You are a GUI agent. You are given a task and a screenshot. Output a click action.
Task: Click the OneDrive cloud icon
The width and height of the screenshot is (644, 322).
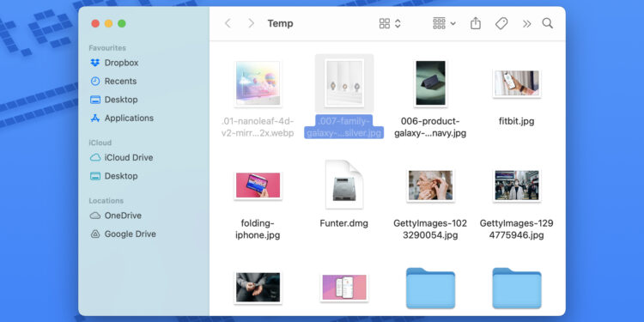point(94,216)
